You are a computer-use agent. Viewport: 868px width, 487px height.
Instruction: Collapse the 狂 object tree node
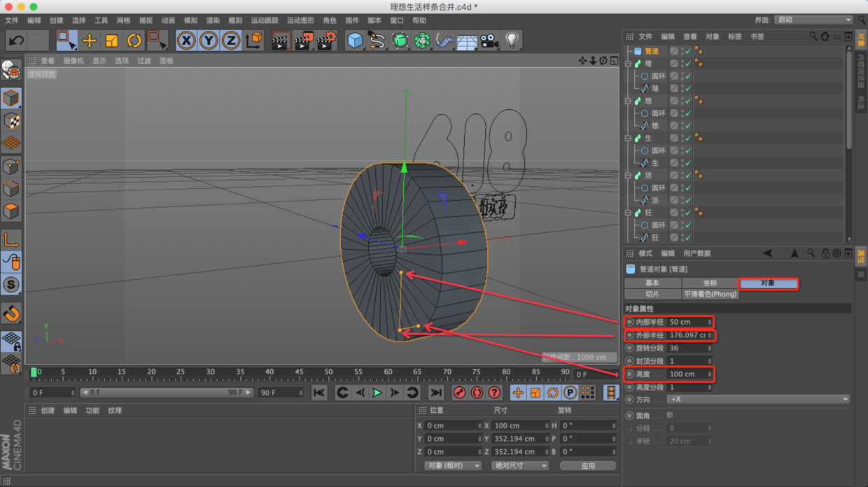[629, 213]
